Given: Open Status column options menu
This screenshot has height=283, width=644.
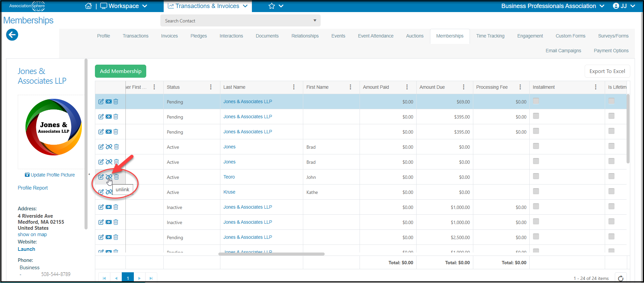Looking at the screenshot, I should pyautogui.click(x=211, y=87).
